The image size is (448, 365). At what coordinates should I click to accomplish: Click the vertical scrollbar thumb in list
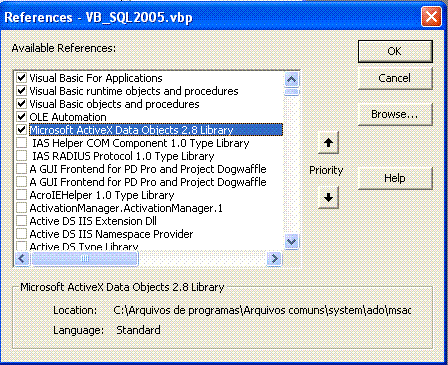(292, 91)
